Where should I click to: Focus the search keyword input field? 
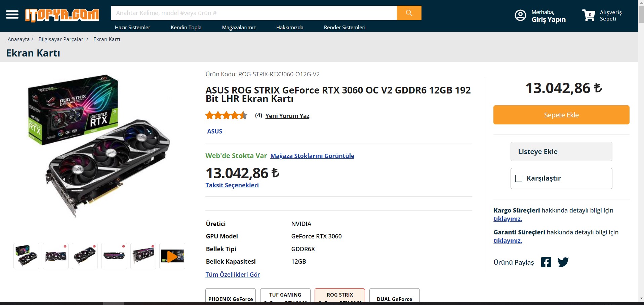pos(254,13)
